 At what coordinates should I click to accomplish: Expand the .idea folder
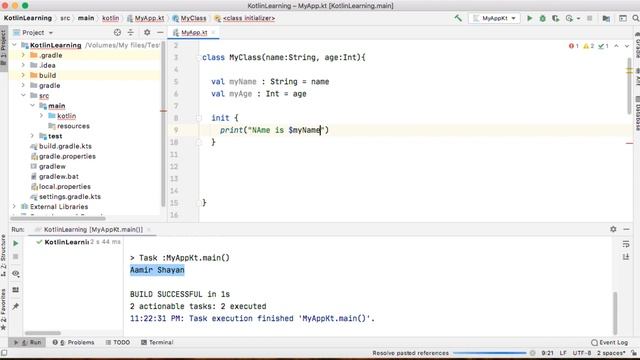point(23,65)
